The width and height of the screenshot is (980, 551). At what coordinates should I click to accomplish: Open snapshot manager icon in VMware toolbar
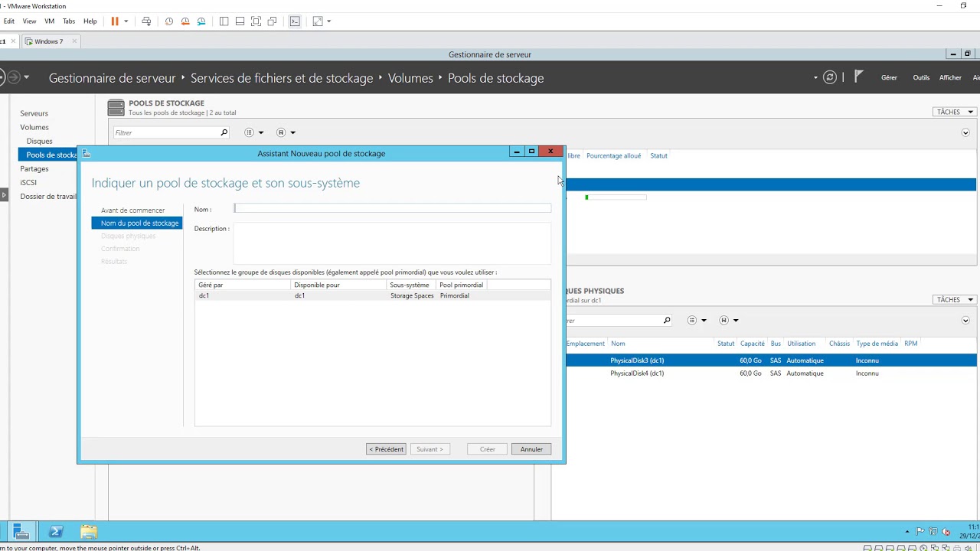point(201,21)
